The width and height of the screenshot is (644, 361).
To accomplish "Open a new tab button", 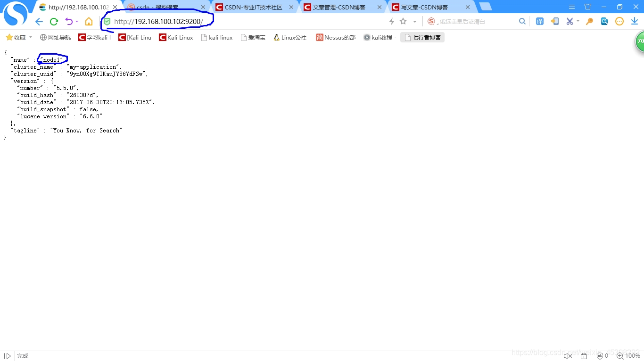I will click(x=485, y=7).
